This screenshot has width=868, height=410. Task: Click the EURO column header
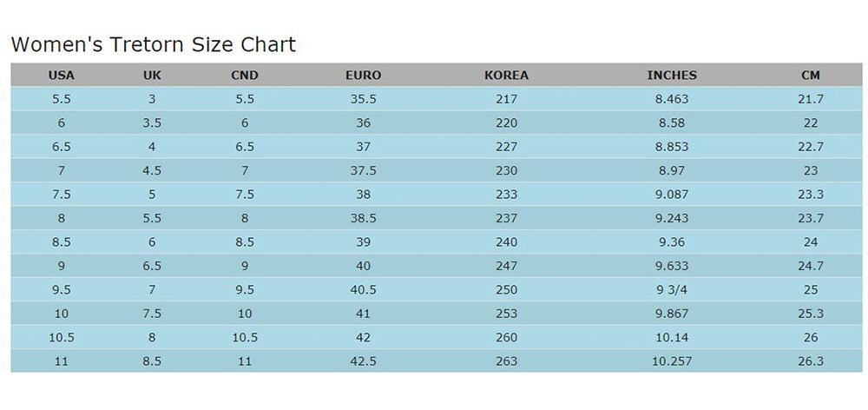click(363, 76)
